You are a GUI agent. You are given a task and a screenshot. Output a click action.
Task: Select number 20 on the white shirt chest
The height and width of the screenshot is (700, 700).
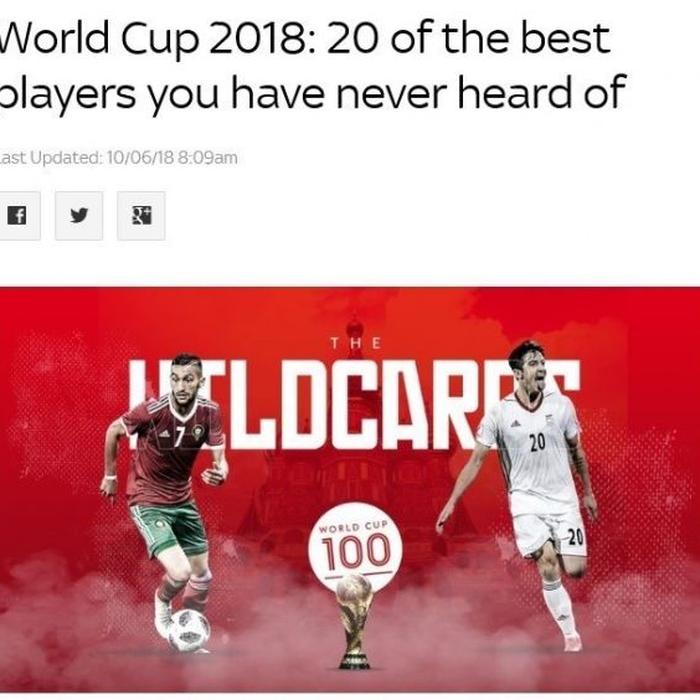537,442
